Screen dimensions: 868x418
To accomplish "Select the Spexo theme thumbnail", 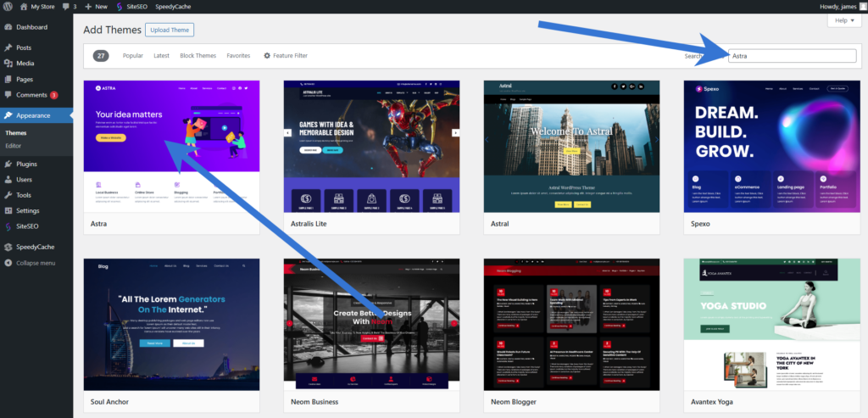I will pos(771,146).
